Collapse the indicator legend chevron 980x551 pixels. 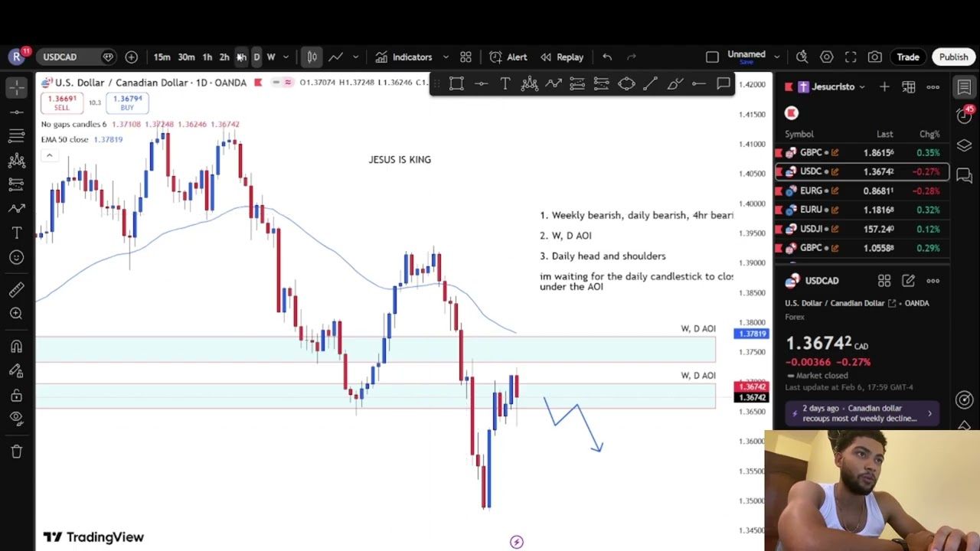pos(49,155)
